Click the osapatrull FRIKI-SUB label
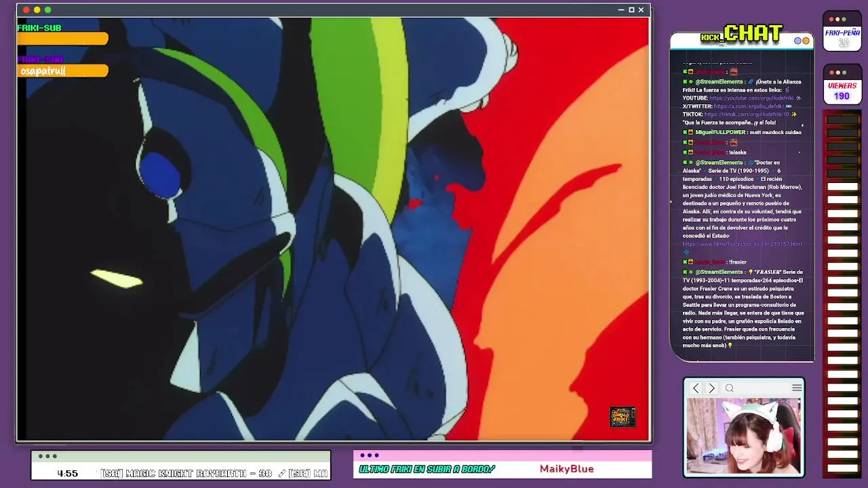This screenshot has width=868, height=488. tap(62, 71)
